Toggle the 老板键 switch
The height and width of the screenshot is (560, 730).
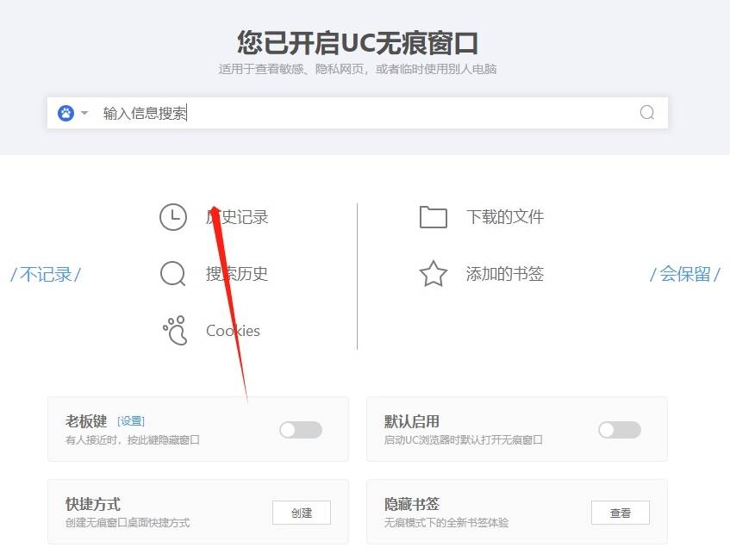point(301,430)
